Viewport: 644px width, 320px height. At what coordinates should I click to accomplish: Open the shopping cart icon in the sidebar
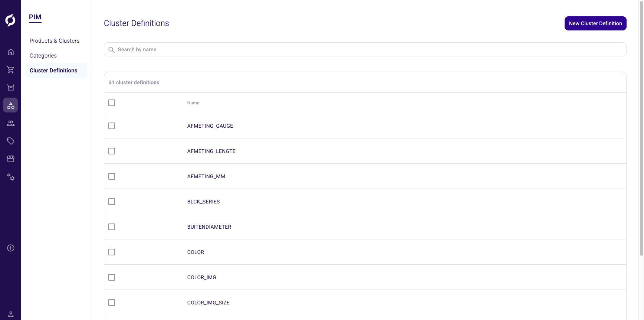point(11,70)
